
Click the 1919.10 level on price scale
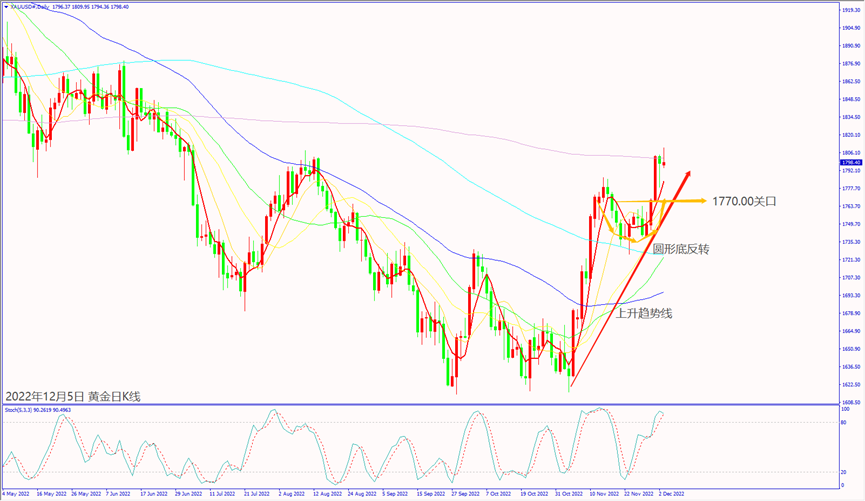click(851, 10)
